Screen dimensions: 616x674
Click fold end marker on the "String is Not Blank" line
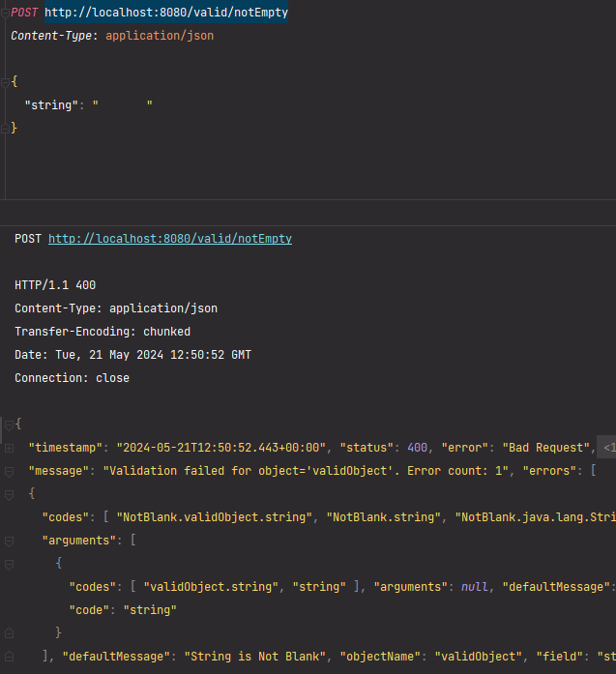pyautogui.click(x=9, y=657)
